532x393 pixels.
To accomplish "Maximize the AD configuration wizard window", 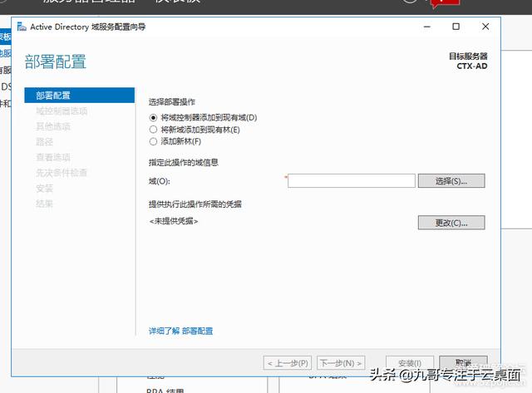I will click(x=456, y=27).
